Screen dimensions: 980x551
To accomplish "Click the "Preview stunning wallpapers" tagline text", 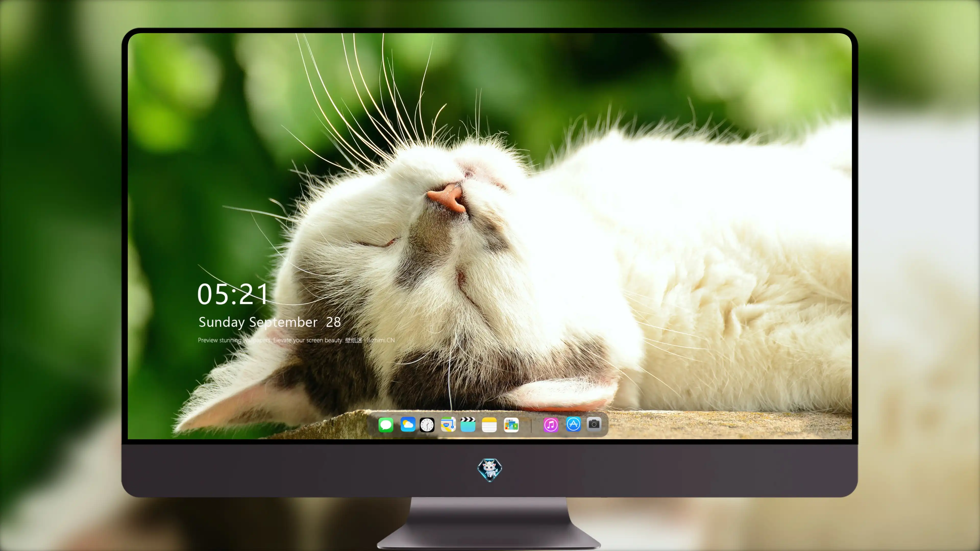I will 296,340.
